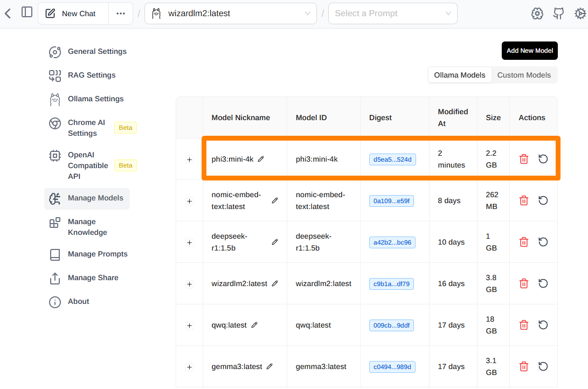Switch to the Custom Models tab
Screen dimensions: 588x389
click(524, 75)
